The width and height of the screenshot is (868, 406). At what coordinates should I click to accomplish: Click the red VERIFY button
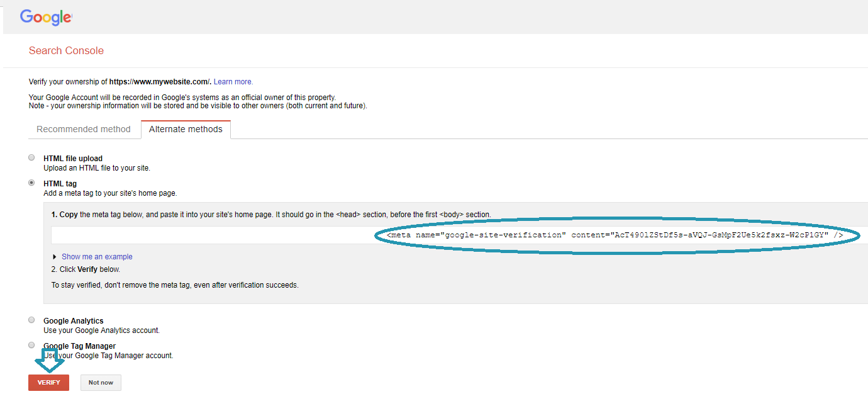coord(48,383)
